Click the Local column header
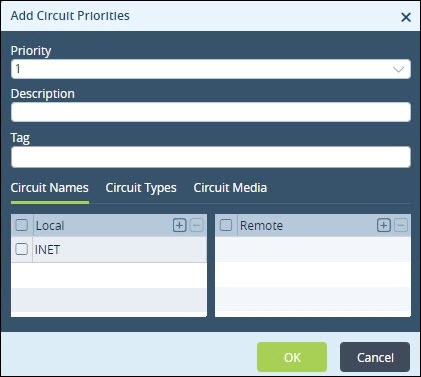Viewport: 421px width, 377px height. point(50,226)
